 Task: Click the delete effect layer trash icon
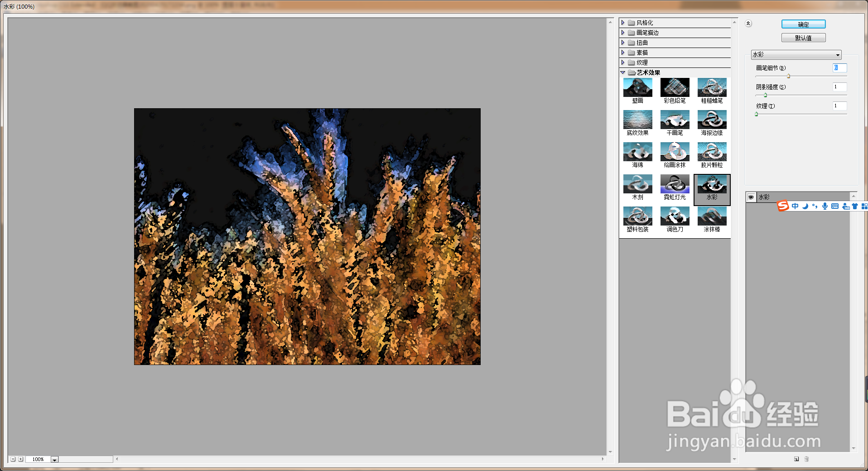click(806, 459)
